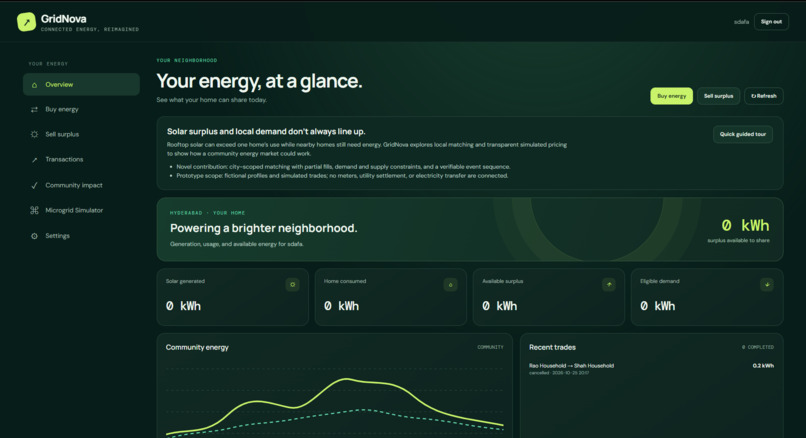Click the '0 COMPLETED' label
Image resolution: width=806 pixels, height=438 pixels.
pos(758,348)
